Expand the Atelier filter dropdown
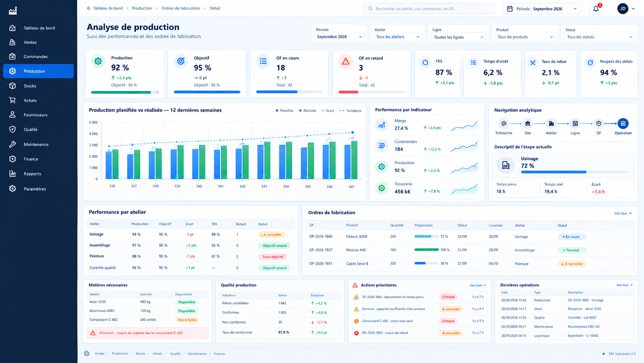The width and height of the screenshot is (644, 363). point(398,37)
